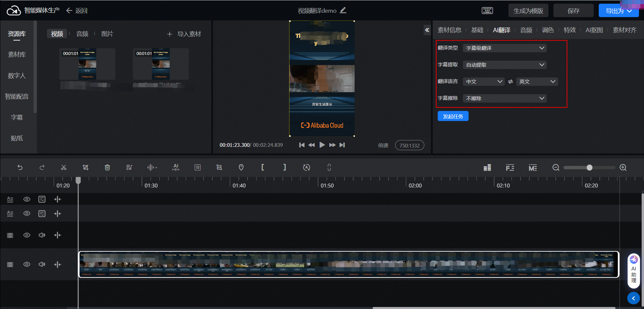The width and height of the screenshot is (644, 309).
Task: Collapse right panel with double chevron
Action: pos(427,30)
